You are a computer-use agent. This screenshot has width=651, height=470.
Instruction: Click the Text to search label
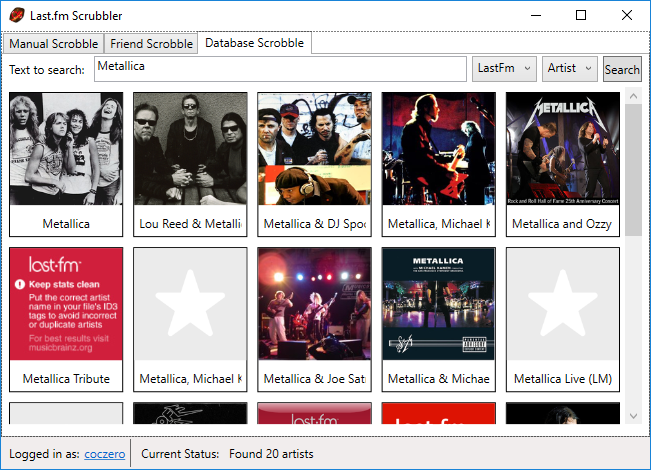point(47,70)
